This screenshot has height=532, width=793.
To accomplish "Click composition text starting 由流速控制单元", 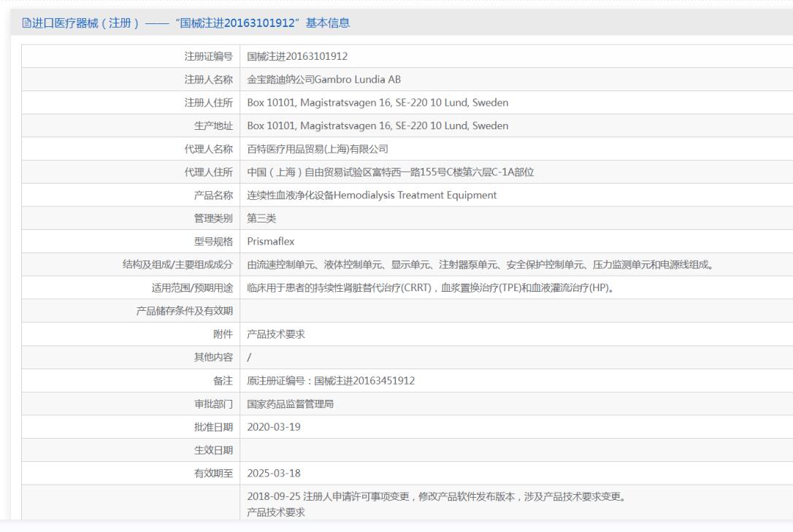I will (x=480, y=264).
